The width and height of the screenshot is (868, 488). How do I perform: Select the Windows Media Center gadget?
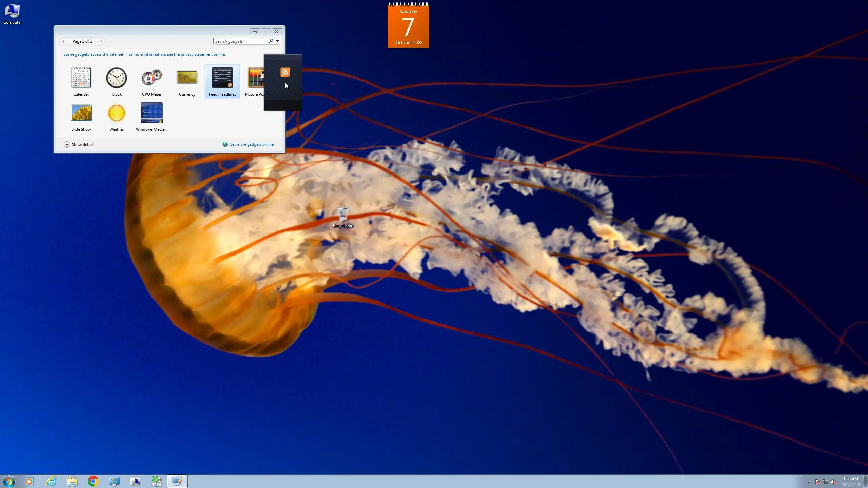click(152, 113)
